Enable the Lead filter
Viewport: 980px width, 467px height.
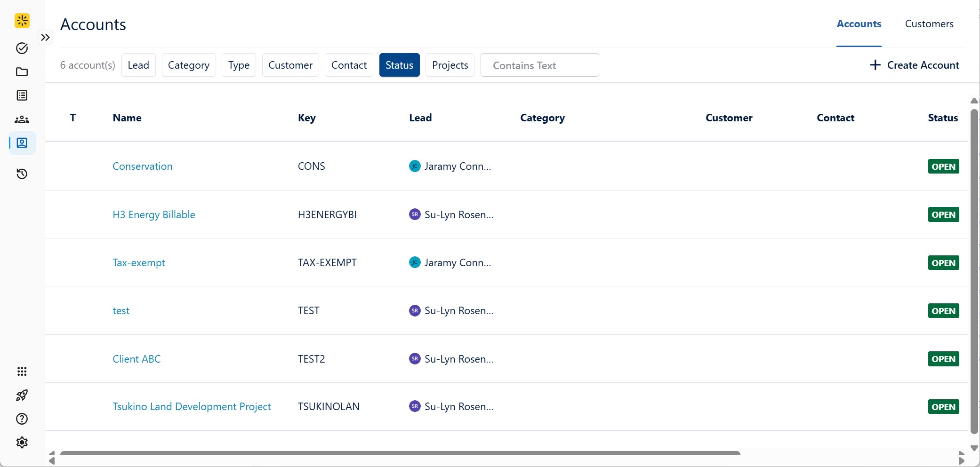(138, 65)
